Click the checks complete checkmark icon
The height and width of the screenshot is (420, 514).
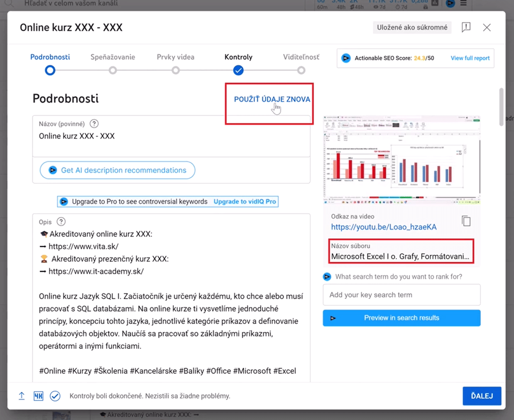[55, 396]
